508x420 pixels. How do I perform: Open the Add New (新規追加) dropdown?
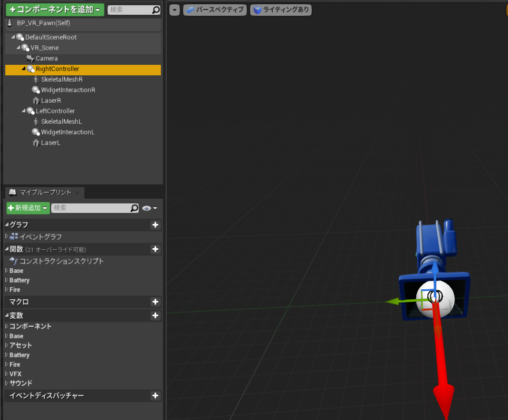coord(28,208)
